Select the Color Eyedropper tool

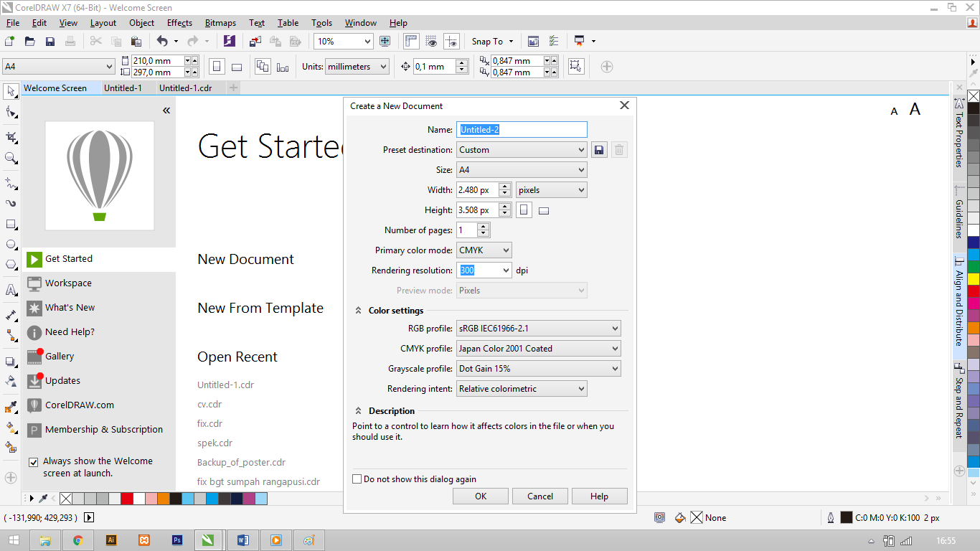(x=10, y=407)
